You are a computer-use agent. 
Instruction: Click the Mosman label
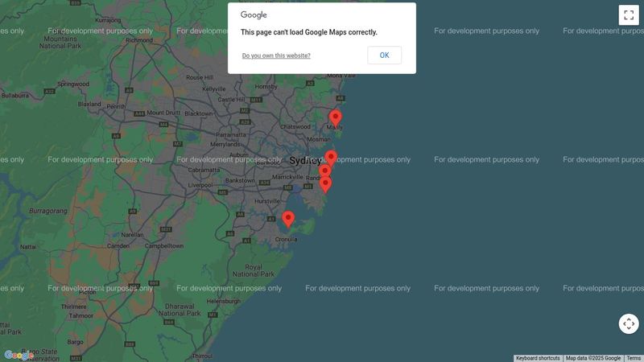coord(319,139)
